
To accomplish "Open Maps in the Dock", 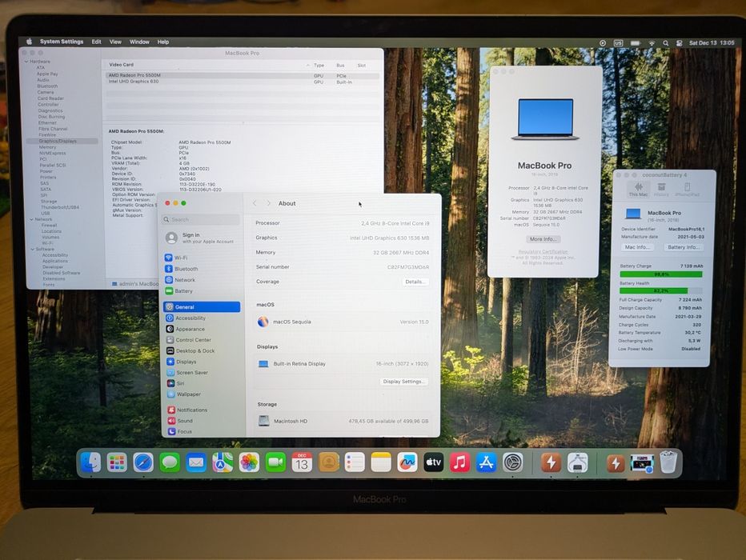I will pos(223,462).
